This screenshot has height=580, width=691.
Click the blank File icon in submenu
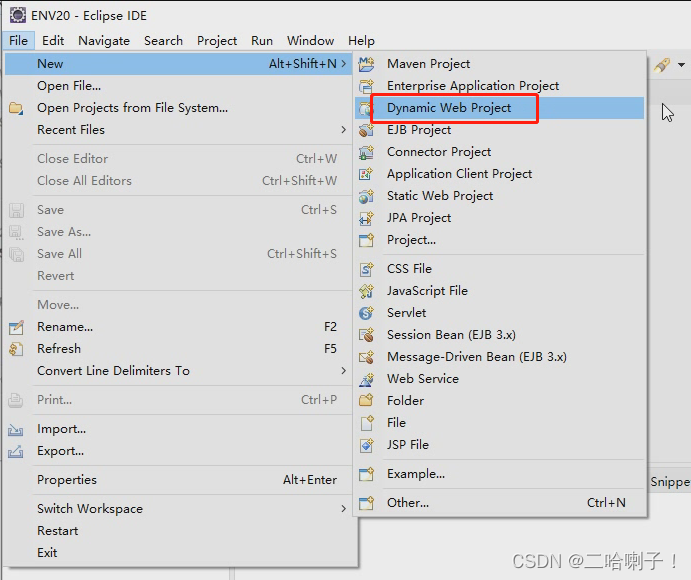366,423
